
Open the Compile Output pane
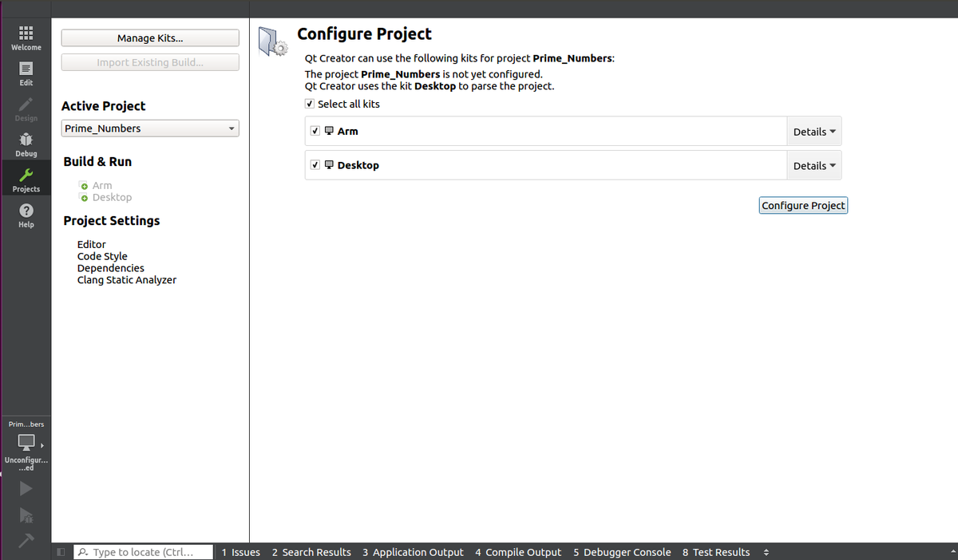pyautogui.click(x=518, y=552)
